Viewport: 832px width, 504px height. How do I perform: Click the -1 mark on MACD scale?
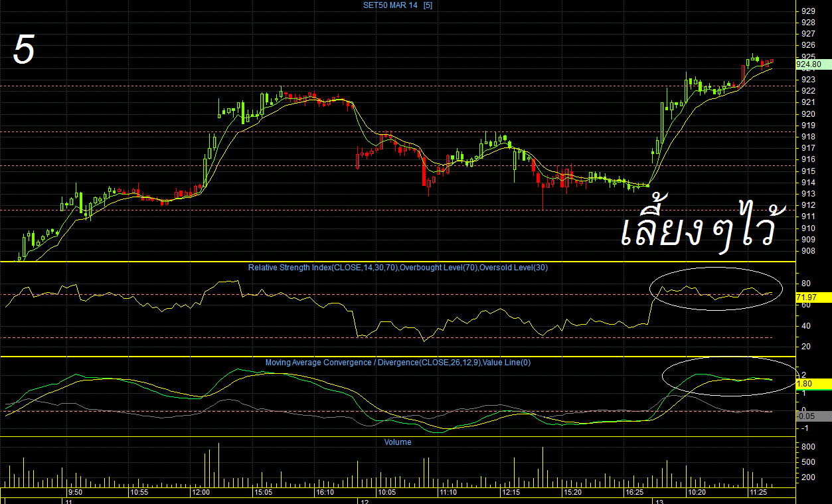pyautogui.click(x=804, y=428)
